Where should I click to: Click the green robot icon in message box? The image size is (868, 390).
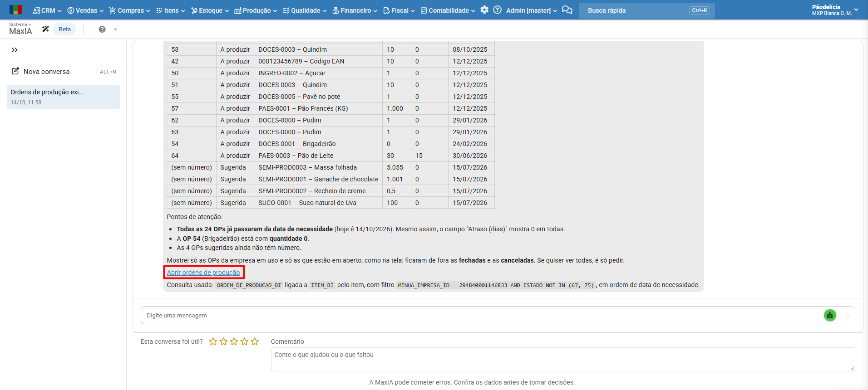coord(830,315)
